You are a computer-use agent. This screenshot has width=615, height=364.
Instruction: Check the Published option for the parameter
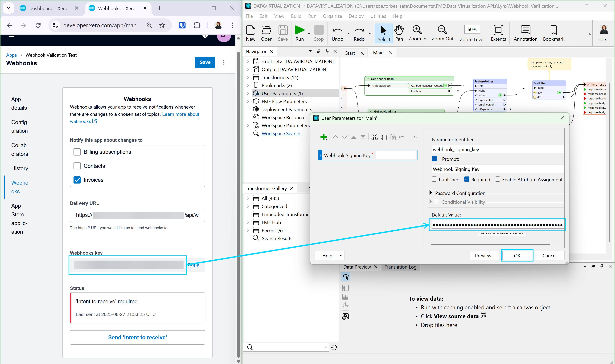435,179
